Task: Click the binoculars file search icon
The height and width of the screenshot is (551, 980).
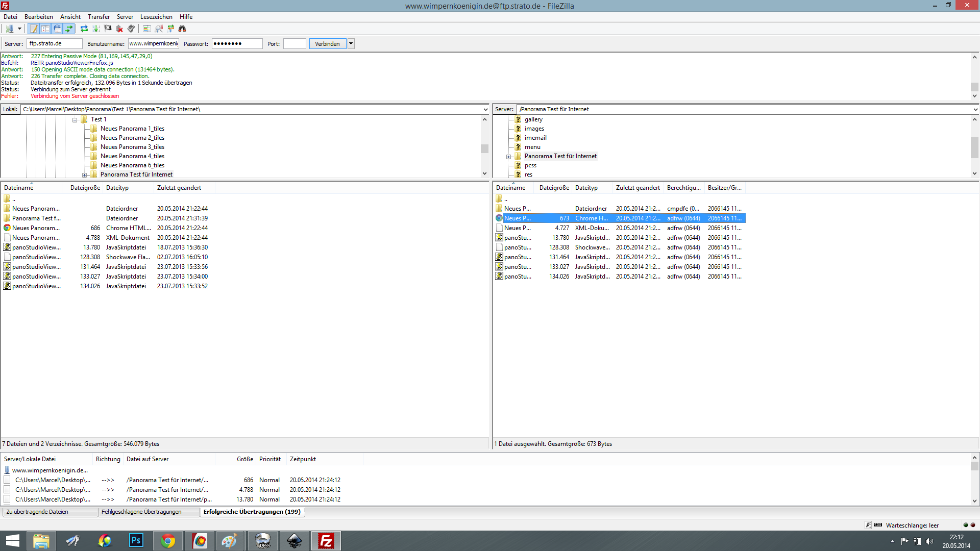Action: 182,29
